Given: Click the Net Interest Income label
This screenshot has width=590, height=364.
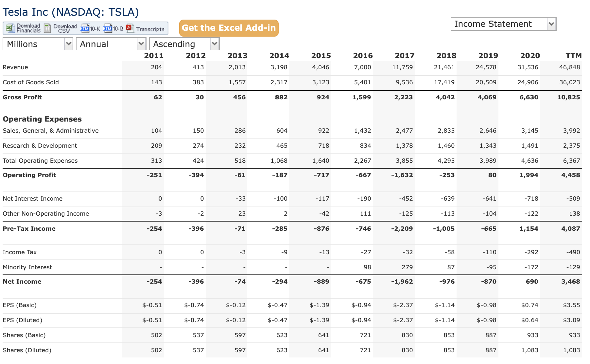Looking at the screenshot, I should click(32, 199).
